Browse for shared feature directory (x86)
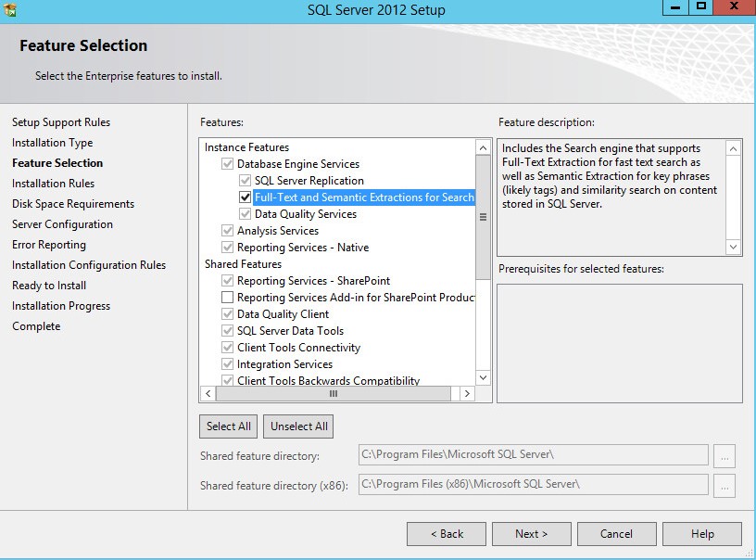 tap(724, 486)
